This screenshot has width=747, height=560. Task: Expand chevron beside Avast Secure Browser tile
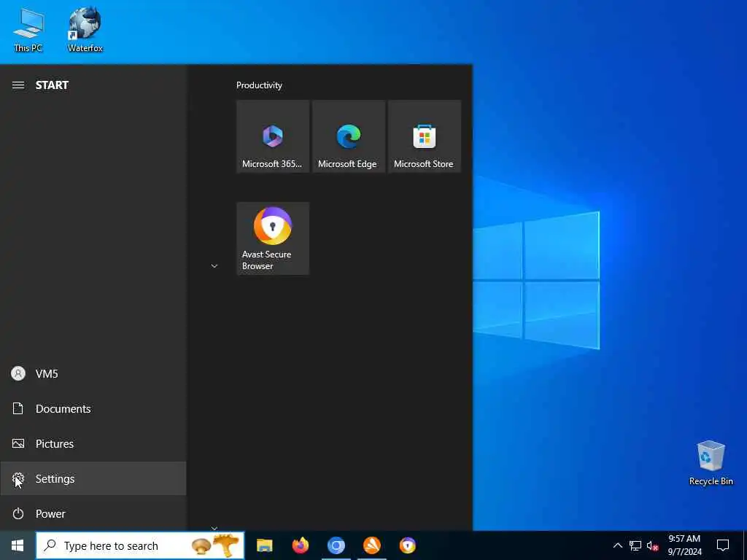pos(214,266)
